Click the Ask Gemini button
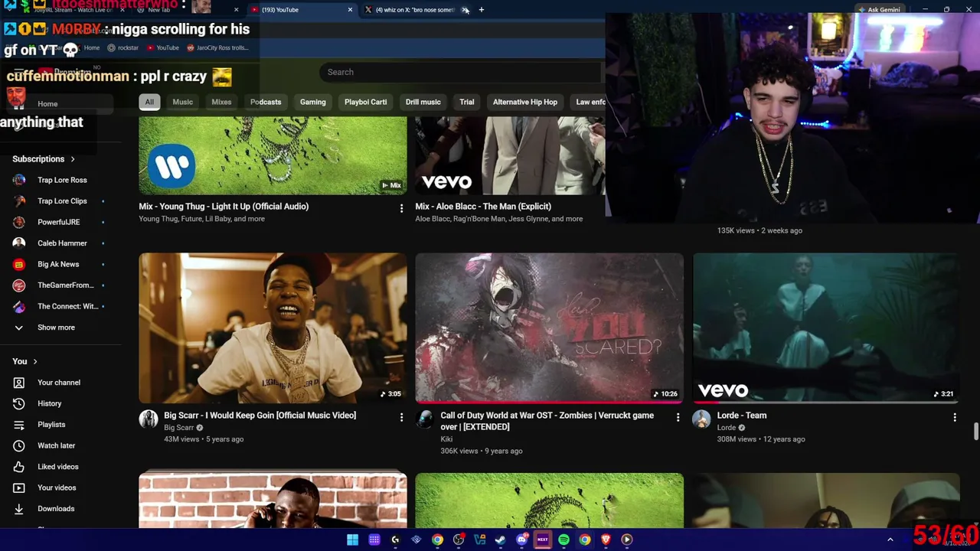The width and height of the screenshot is (980, 551). (879, 10)
